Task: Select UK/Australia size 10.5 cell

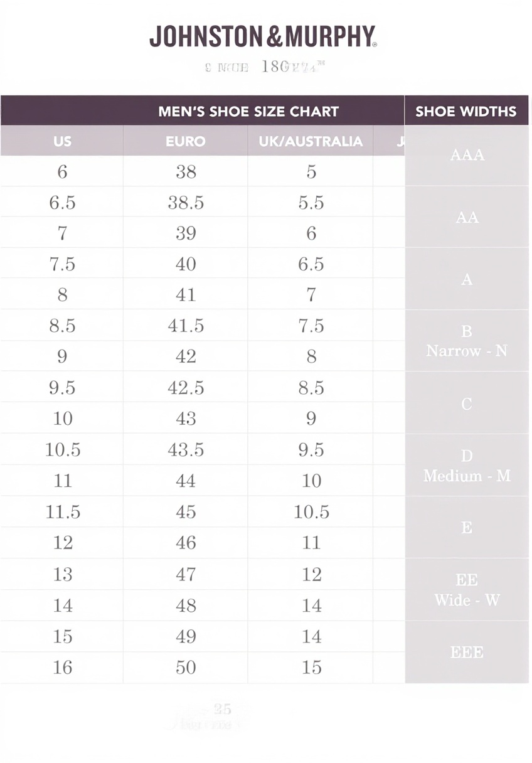Action: pyautogui.click(x=311, y=512)
